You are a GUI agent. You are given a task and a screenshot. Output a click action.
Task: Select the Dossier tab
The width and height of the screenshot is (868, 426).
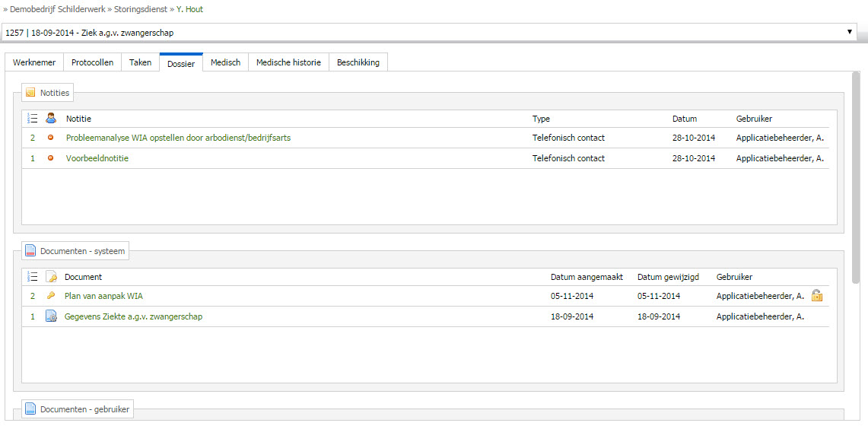click(181, 63)
